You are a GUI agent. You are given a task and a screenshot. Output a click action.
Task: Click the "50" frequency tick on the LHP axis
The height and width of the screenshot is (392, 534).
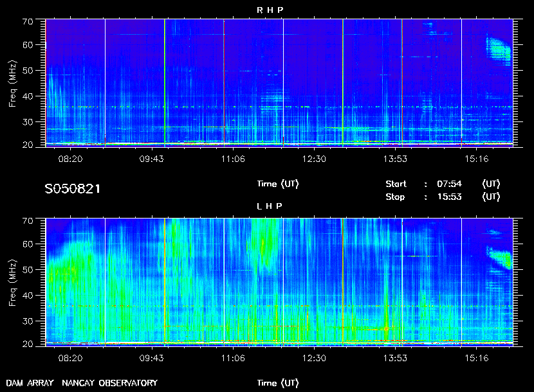point(28,270)
